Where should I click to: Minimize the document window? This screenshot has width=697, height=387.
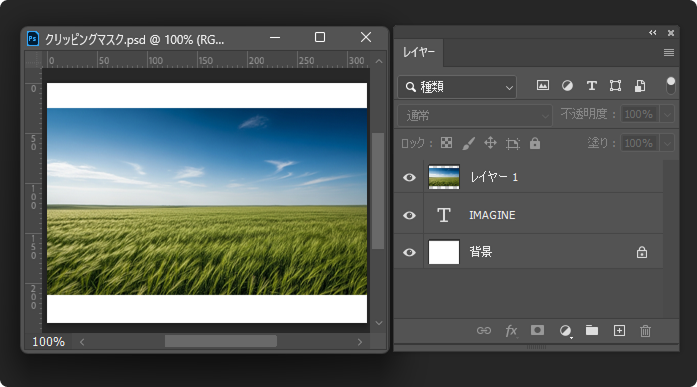[275, 38]
